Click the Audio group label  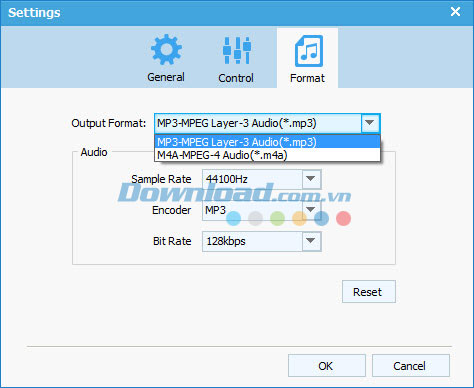(94, 152)
